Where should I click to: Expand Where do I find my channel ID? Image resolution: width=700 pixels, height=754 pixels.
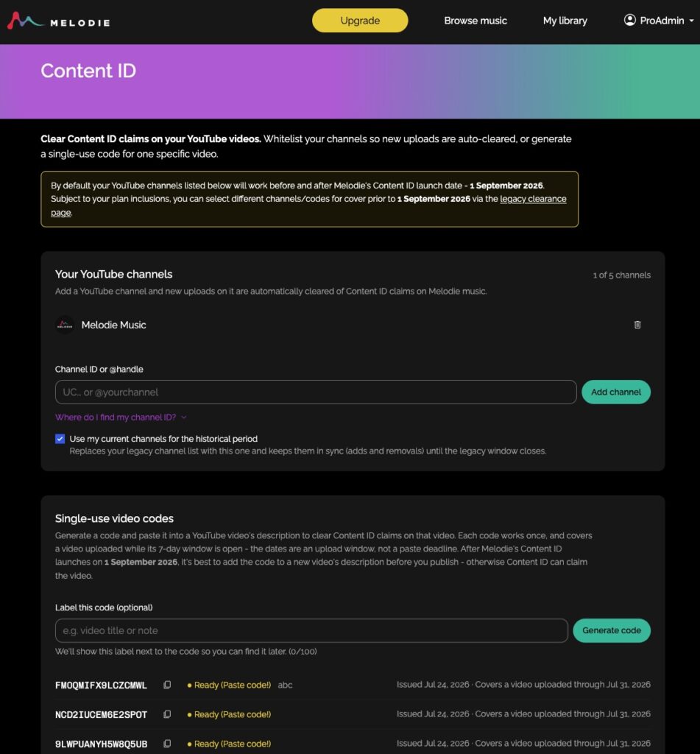point(120,417)
